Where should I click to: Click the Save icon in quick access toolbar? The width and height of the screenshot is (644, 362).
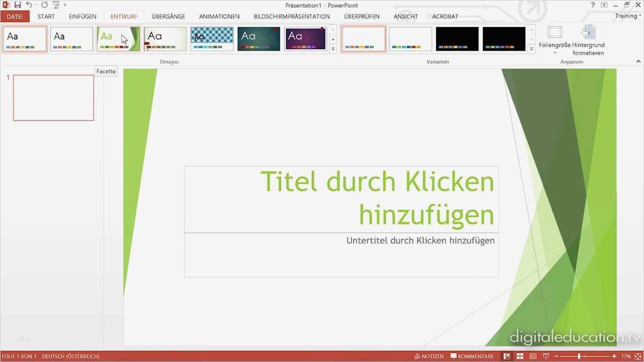[18, 5]
